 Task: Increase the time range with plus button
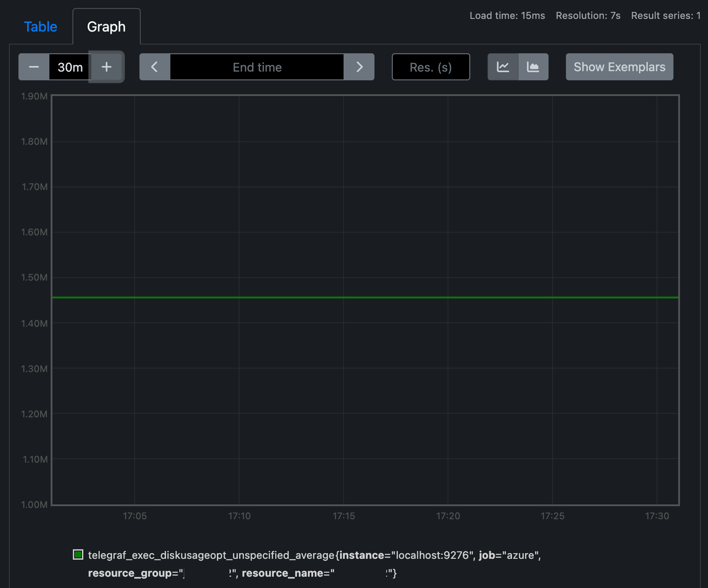click(x=107, y=67)
